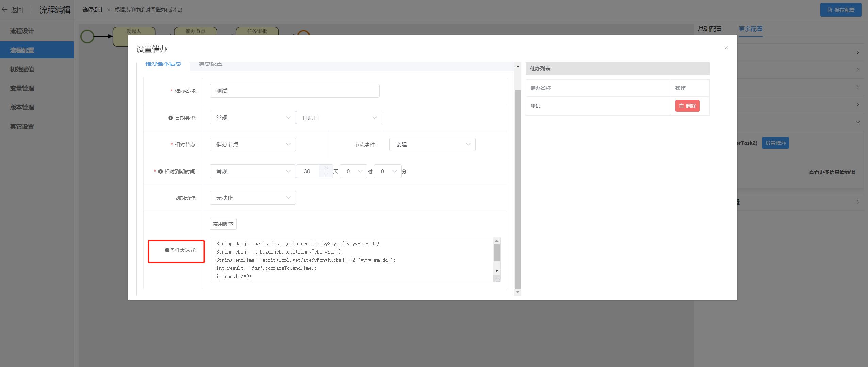Click the 常用脚本 button
The height and width of the screenshot is (367, 868).
pyautogui.click(x=223, y=224)
